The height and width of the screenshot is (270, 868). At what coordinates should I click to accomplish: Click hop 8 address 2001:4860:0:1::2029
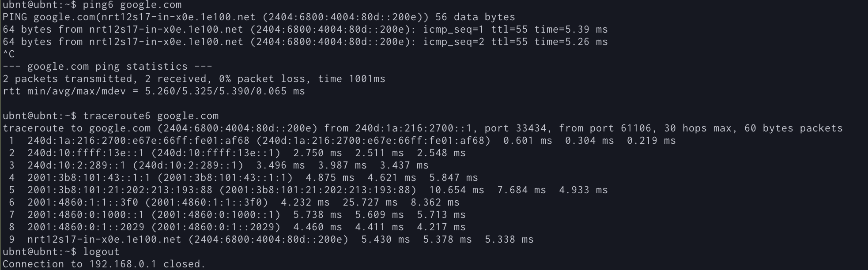86,227
